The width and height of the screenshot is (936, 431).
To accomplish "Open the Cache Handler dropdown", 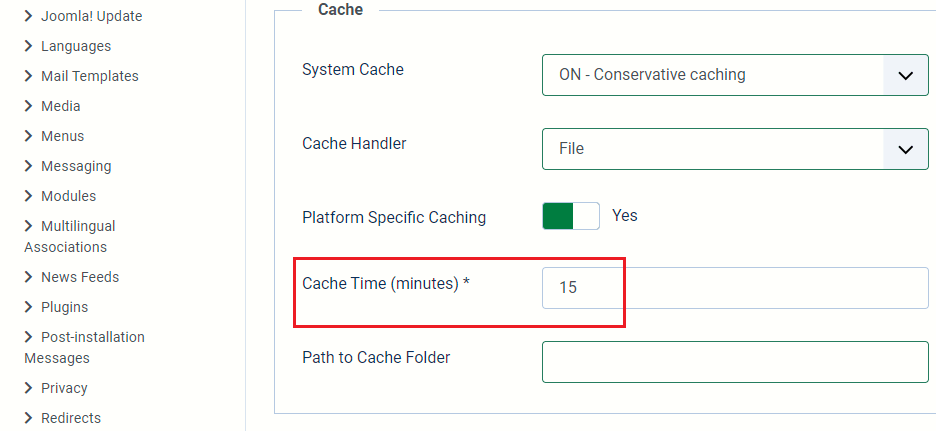I will [735, 149].
